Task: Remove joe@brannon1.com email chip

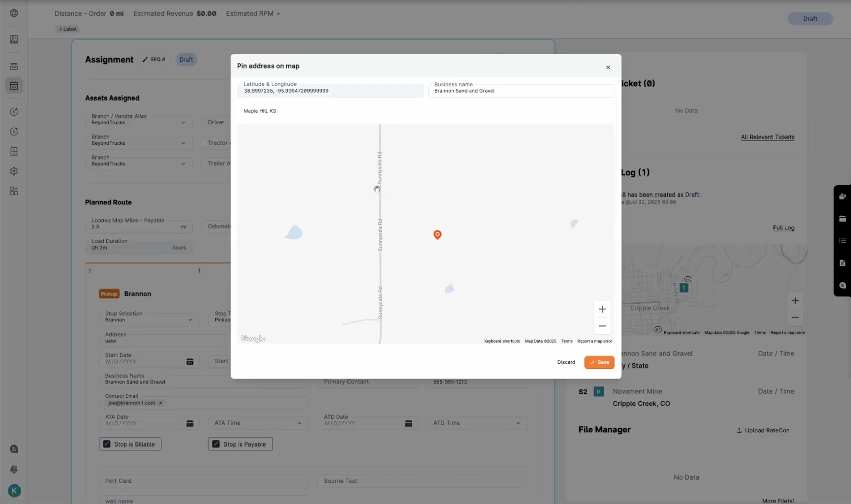Action: (x=161, y=403)
